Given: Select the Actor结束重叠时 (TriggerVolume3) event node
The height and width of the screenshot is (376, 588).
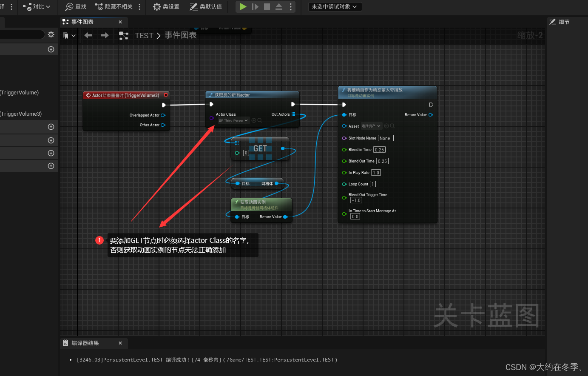Looking at the screenshot, I should [x=125, y=95].
